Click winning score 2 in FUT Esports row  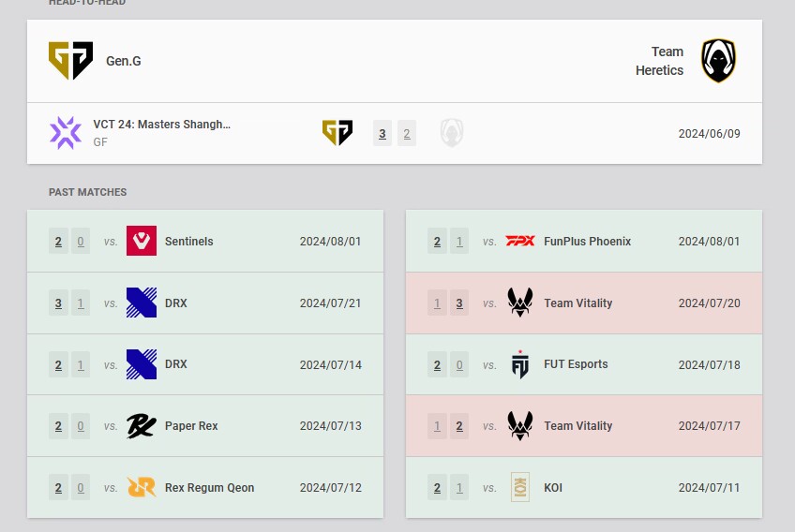[x=437, y=364]
